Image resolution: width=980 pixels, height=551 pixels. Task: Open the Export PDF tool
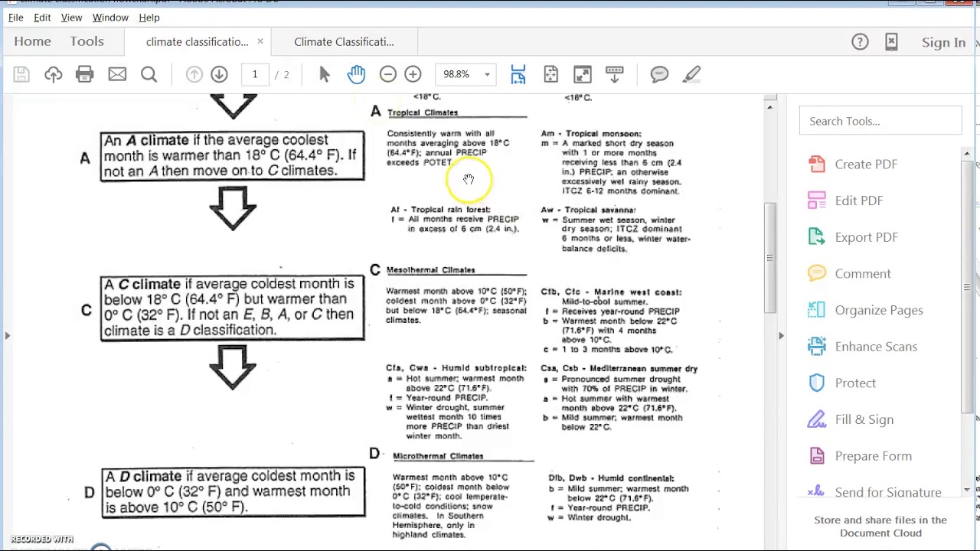point(866,237)
